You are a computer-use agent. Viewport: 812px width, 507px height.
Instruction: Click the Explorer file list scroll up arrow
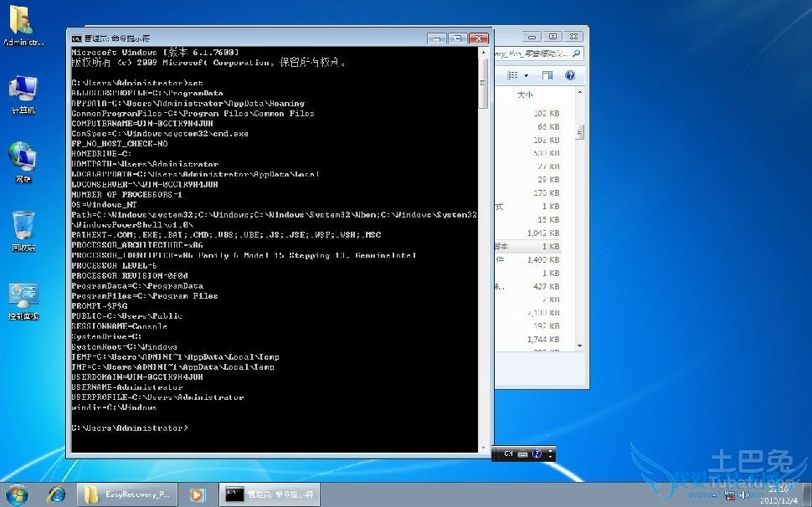click(579, 93)
